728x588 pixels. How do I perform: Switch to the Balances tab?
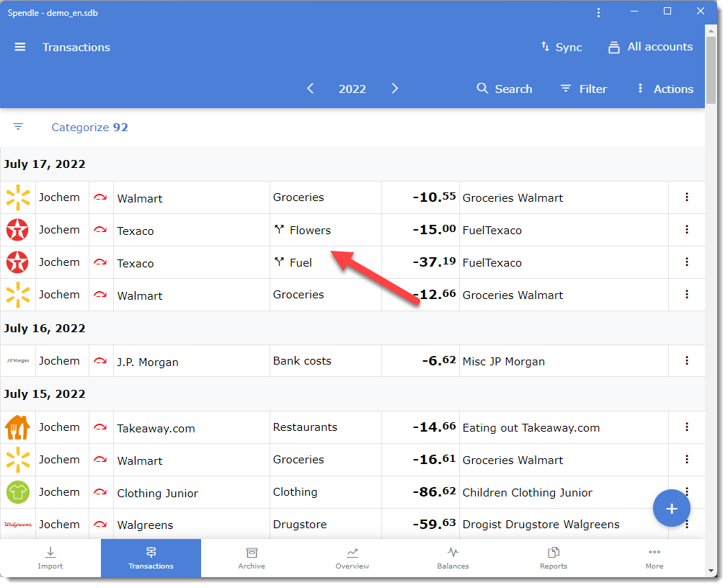point(453,558)
